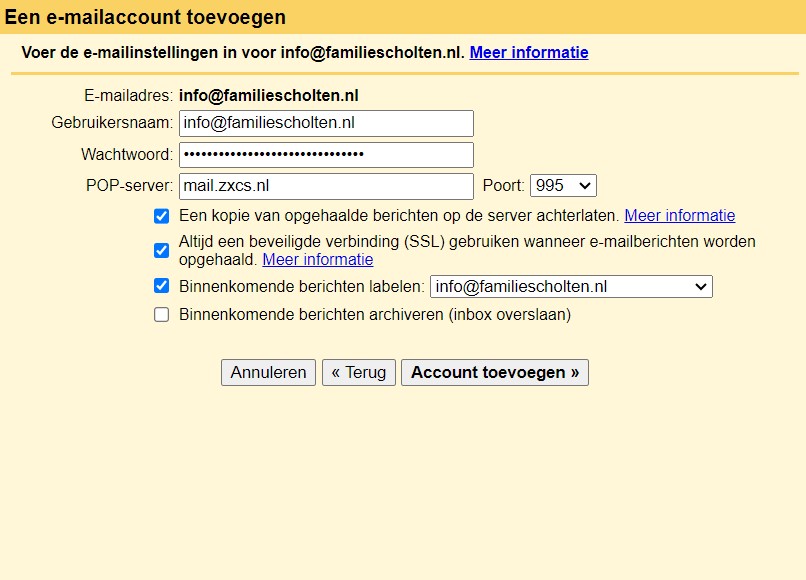This screenshot has height=580, width=806.
Task: Click the Een e-mailaccount toevoegen title
Action: [x=145, y=17]
